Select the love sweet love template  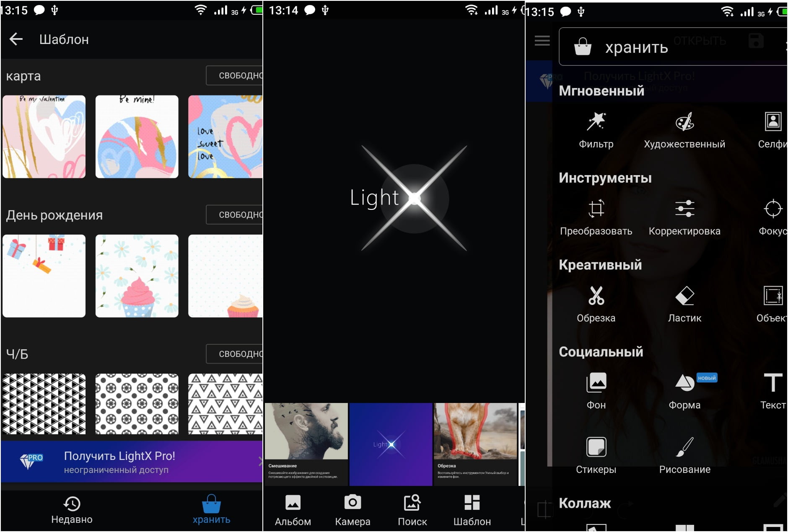pyautogui.click(x=226, y=137)
